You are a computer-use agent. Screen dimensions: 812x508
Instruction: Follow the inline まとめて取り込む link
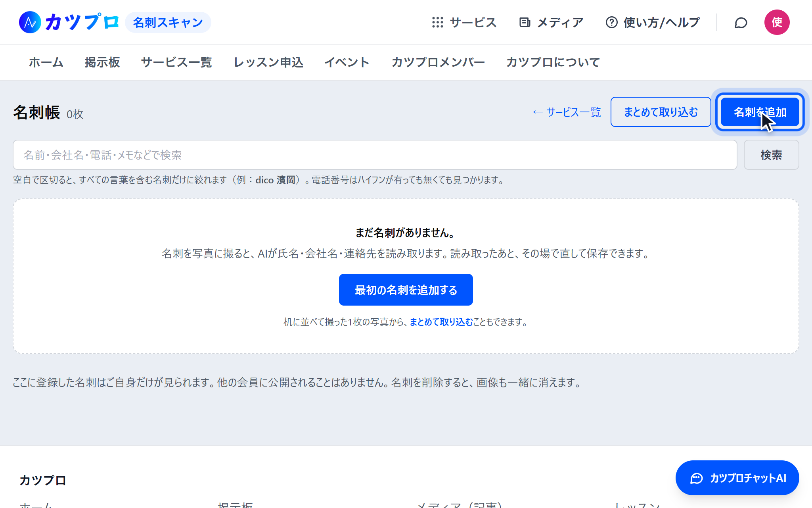pyautogui.click(x=441, y=322)
